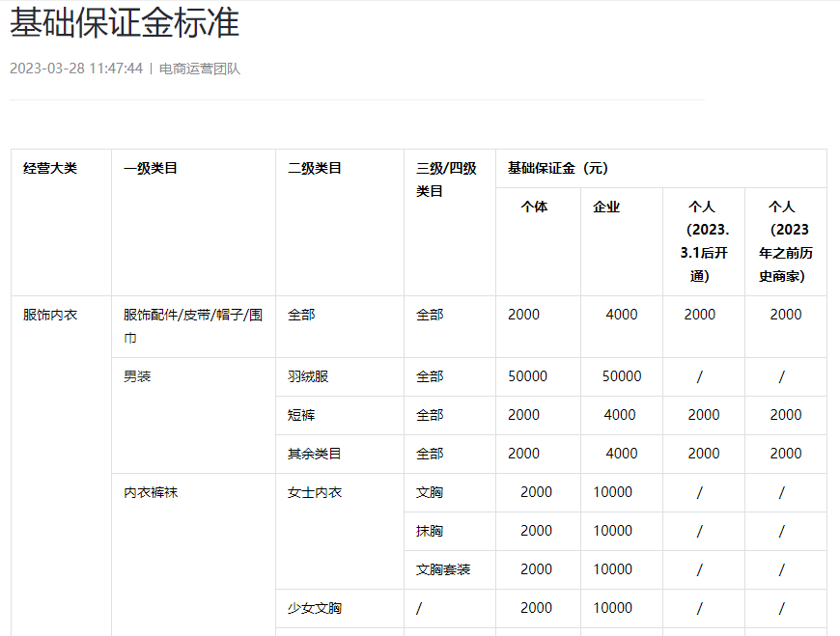This screenshot has width=840, height=636.
Task: Click the 服饰内衣 category cell
Action: (42, 314)
